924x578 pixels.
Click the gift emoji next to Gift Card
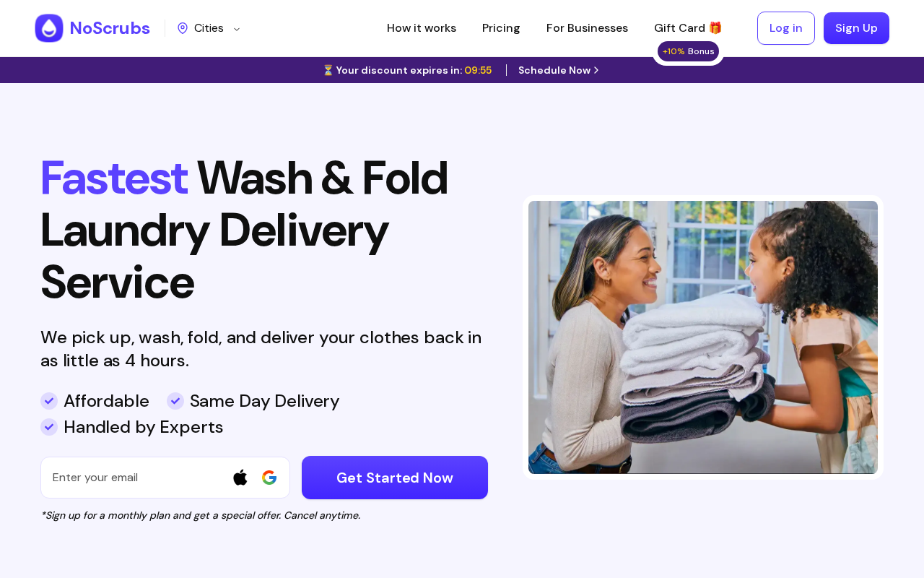pyautogui.click(x=715, y=28)
